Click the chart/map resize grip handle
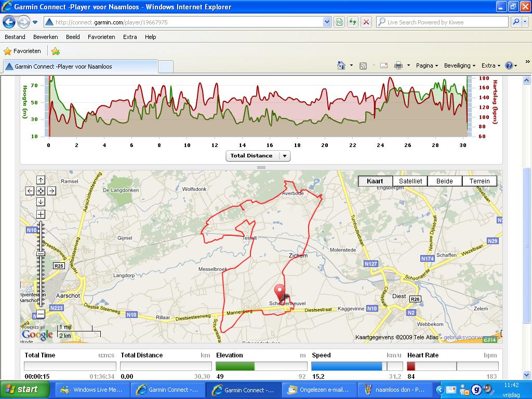The image size is (532, 399). 261,168
